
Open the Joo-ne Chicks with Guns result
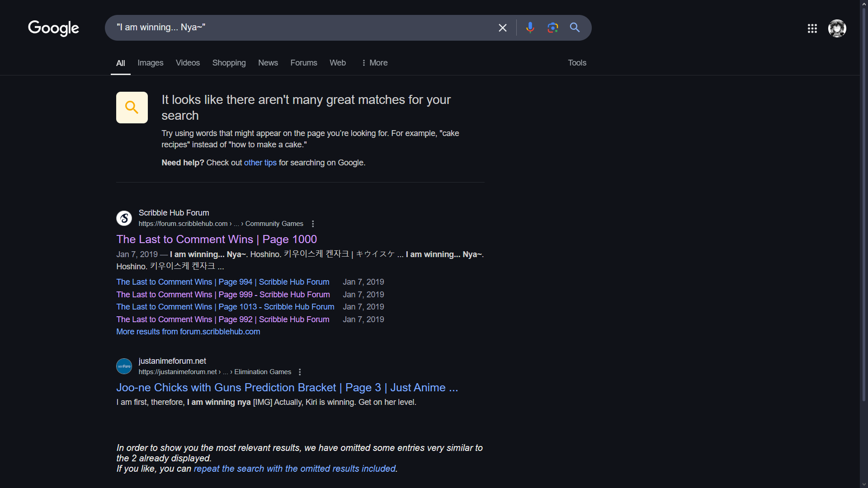point(287,387)
